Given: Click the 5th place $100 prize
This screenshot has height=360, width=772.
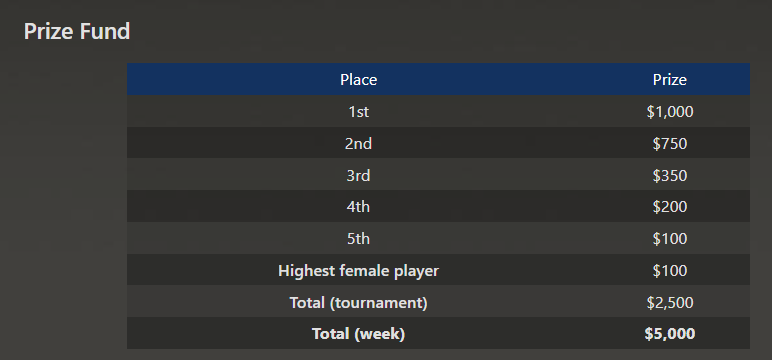Looking at the screenshot, I should 670,239.
